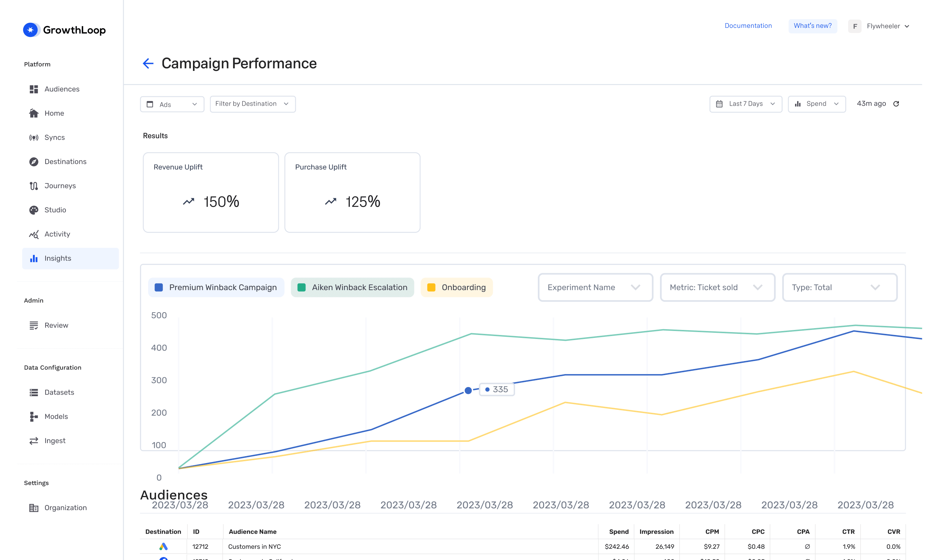
Task: Click the Models hierarchy icon in sidebar
Action: [x=34, y=417]
